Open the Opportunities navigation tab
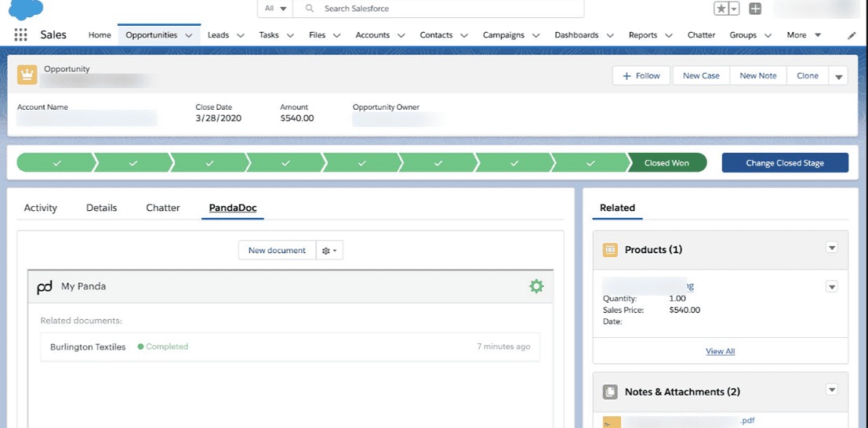 pyautogui.click(x=151, y=34)
